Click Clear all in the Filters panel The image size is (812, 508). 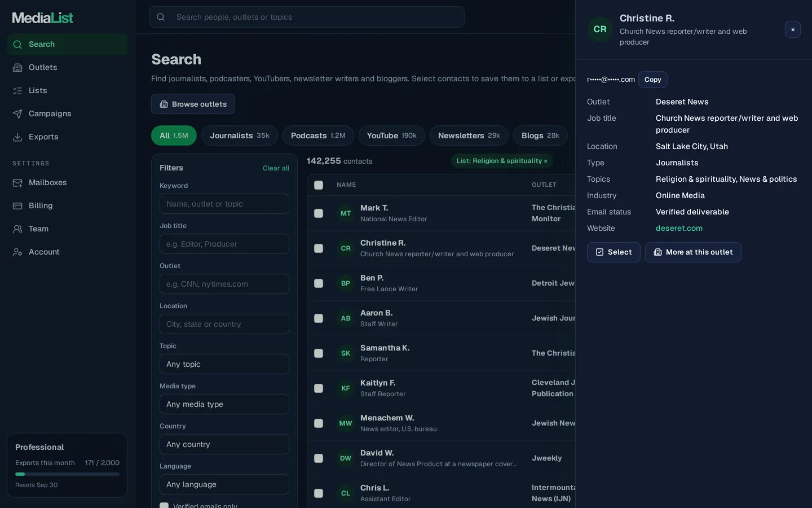(276, 168)
